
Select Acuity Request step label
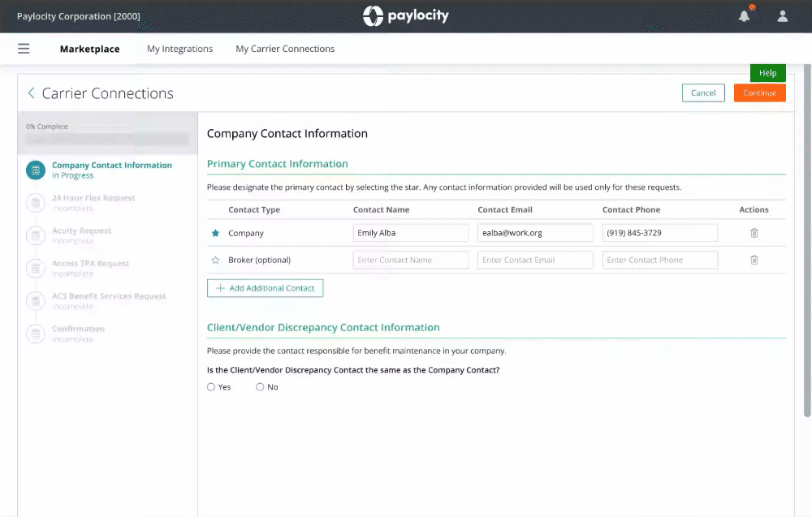pyautogui.click(x=81, y=230)
